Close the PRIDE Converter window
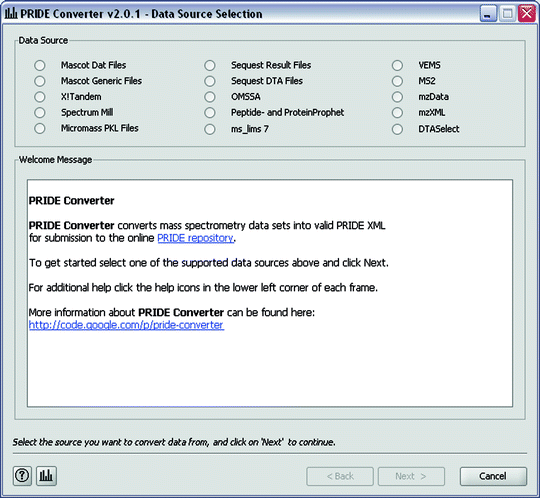The width and height of the screenshot is (540, 498). click(527, 13)
